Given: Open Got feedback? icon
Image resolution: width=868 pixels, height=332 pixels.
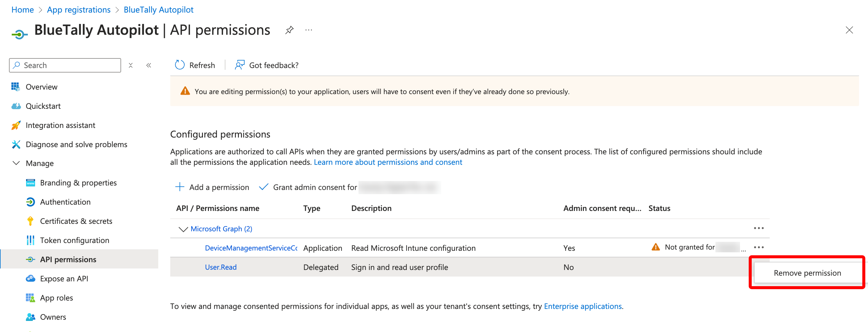Looking at the screenshot, I should pyautogui.click(x=239, y=65).
